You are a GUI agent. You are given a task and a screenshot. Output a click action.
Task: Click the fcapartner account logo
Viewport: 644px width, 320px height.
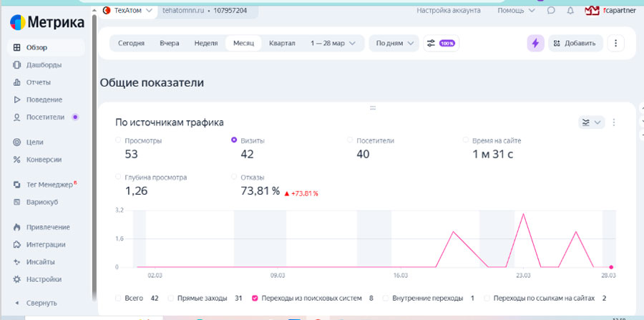592,10
